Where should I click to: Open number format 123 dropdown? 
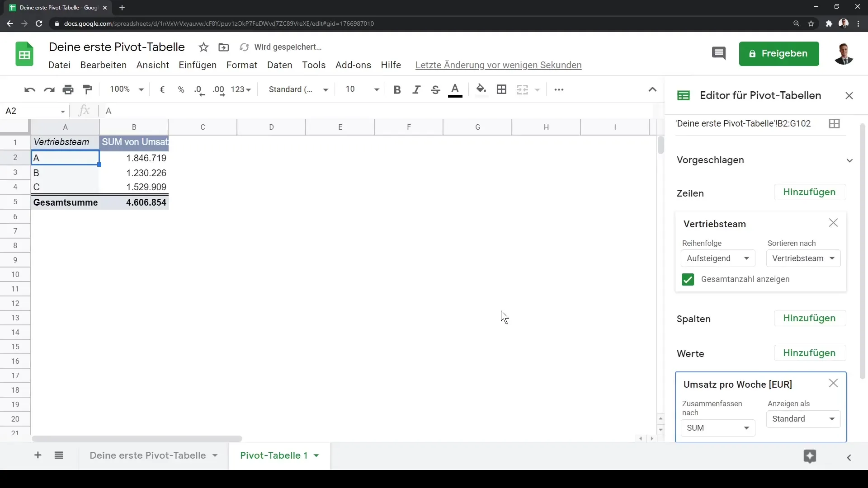[241, 89]
